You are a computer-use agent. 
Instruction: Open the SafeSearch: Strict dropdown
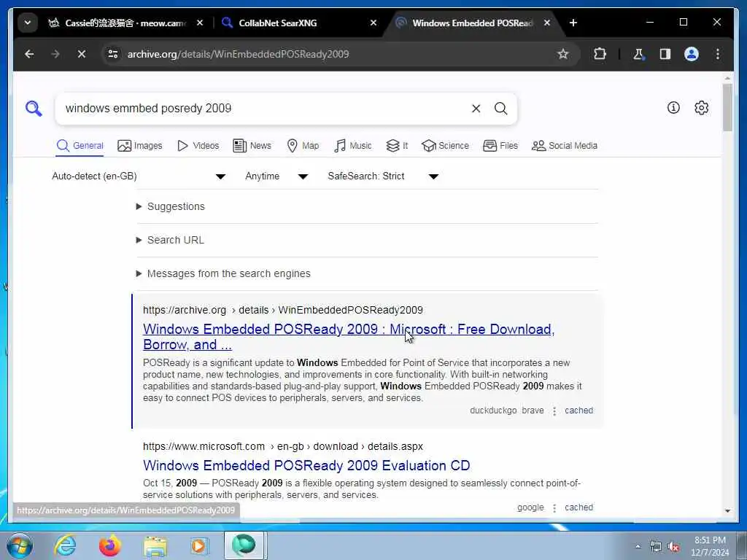[x=383, y=176]
